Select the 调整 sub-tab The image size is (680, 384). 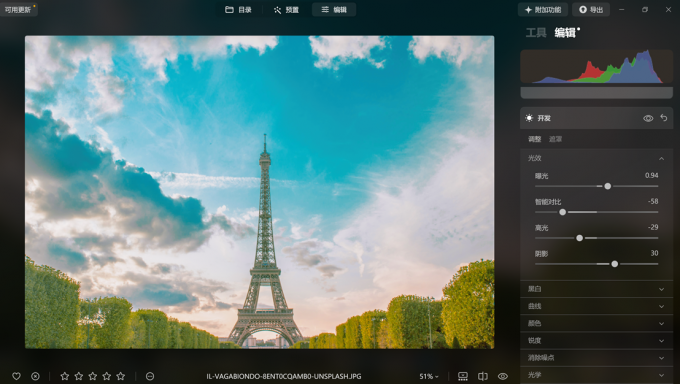pyautogui.click(x=534, y=139)
